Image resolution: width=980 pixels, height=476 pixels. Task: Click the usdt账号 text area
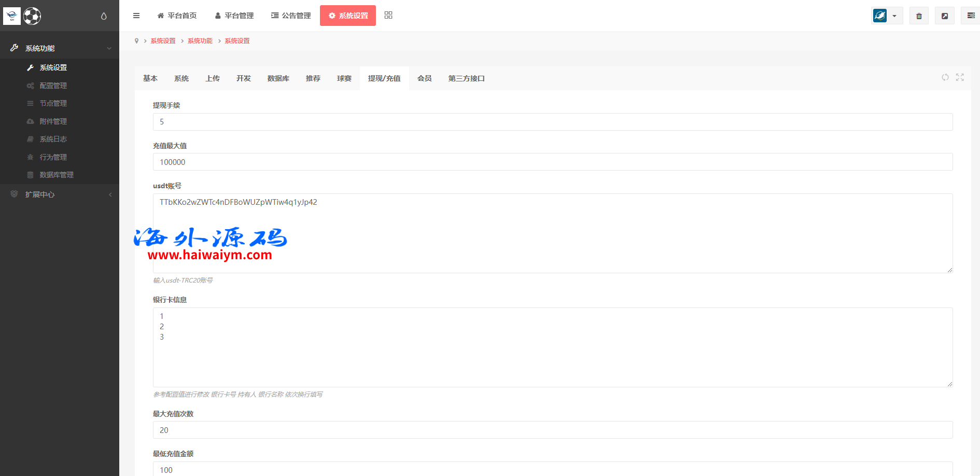[552, 233]
